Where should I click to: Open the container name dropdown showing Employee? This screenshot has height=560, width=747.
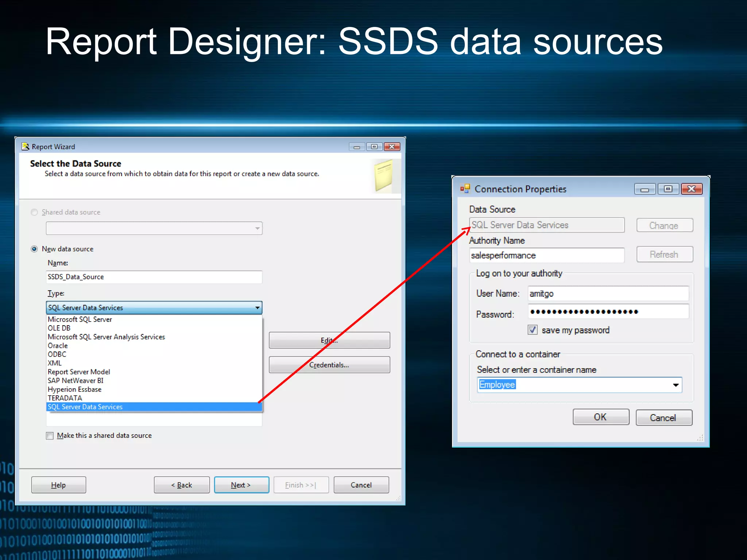[676, 385]
